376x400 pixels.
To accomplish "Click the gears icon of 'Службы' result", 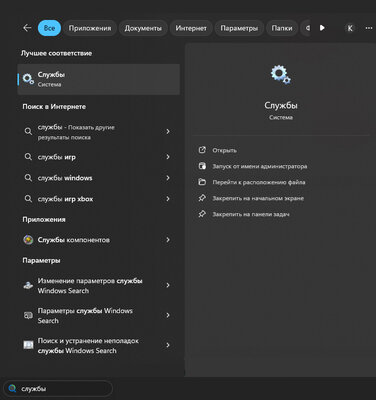I will (x=28, y=79).
